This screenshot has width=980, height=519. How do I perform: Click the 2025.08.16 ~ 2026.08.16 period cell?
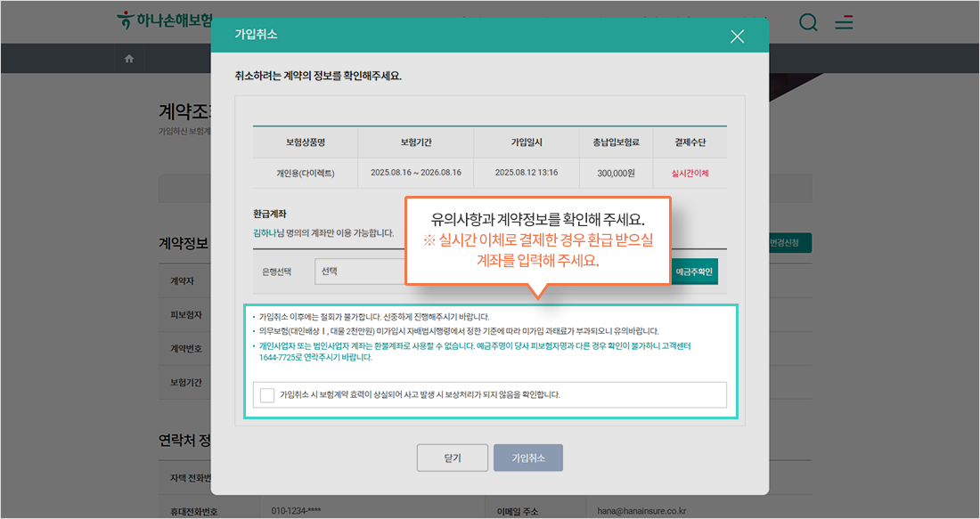tap(416, 173)
